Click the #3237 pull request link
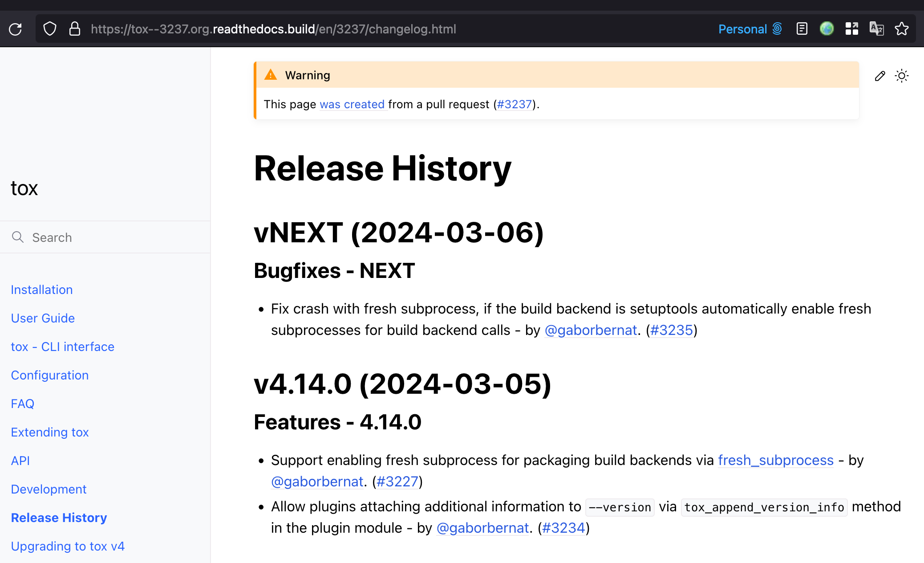 click(x=515, y=104)
